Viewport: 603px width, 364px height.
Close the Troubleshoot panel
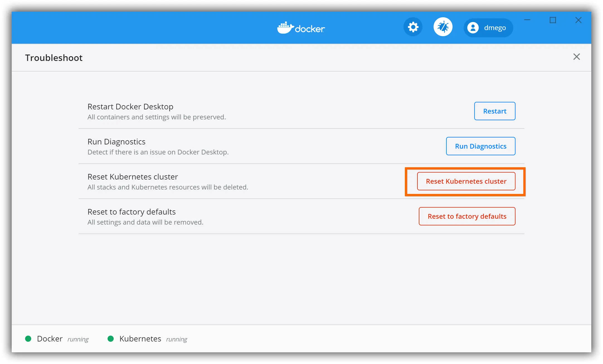[x=577, y=57]
